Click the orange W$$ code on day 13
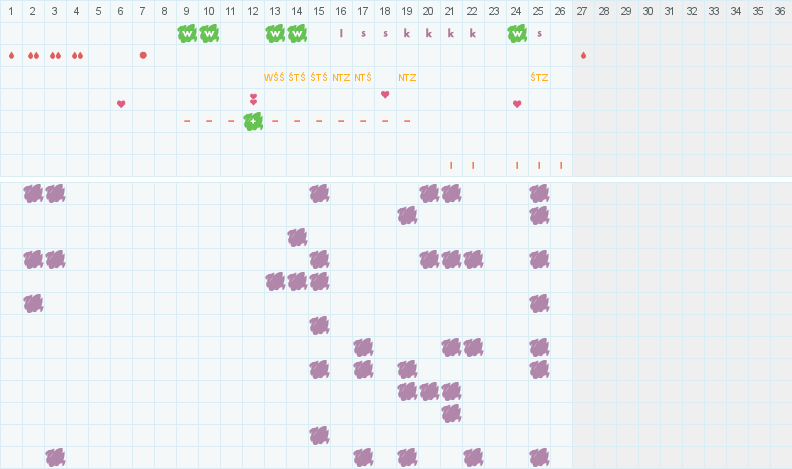This screenshot has width=792, height=469. click(275, 77)
